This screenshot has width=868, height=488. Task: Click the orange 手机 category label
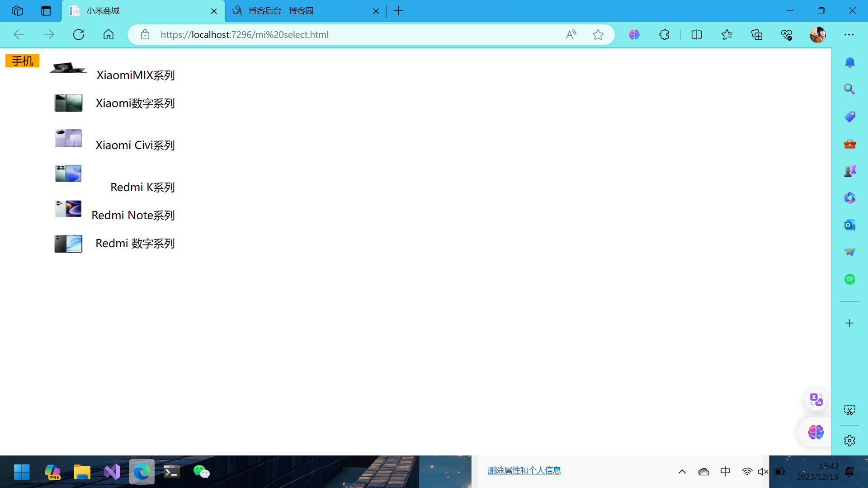(22, 61)
